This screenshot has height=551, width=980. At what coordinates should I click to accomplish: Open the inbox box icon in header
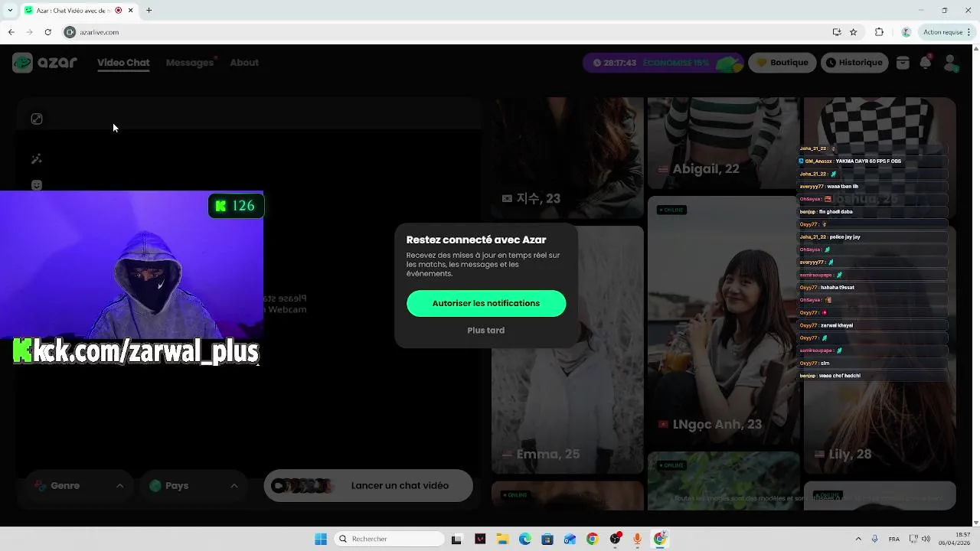tap(903, 64)
